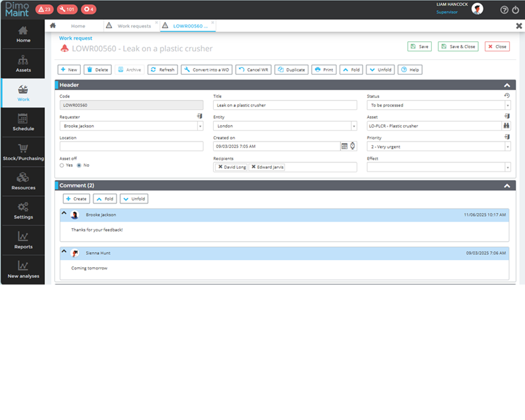Select No for Asset off
The height and width of the screenshot is (420, 525).
79,166
